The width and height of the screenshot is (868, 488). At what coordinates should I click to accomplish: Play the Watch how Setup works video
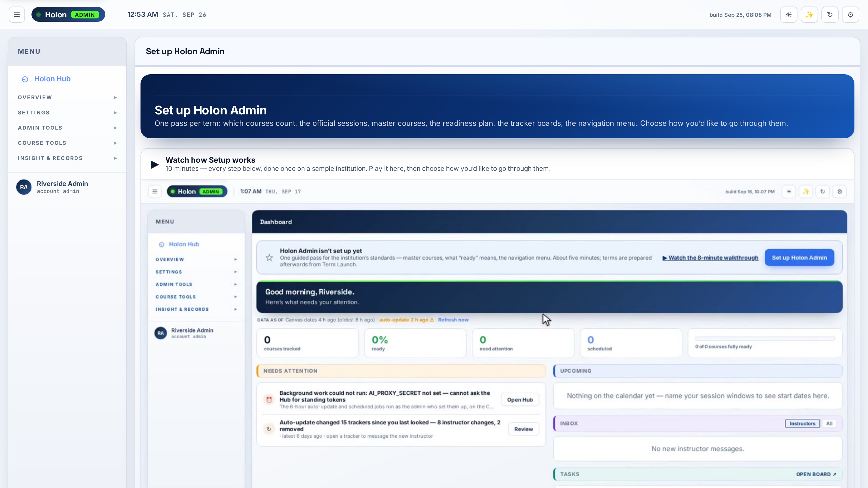[155, 164]
